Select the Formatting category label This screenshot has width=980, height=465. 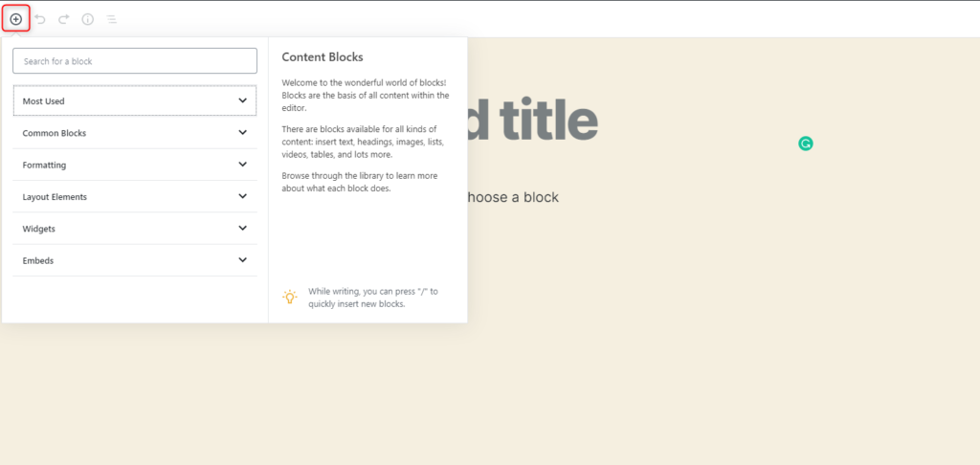(44, 165)
